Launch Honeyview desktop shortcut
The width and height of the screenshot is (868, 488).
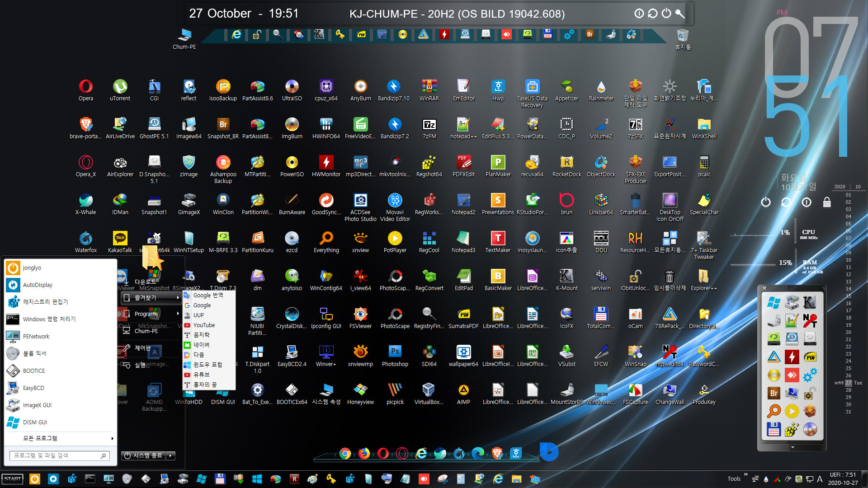click(360, 394)
